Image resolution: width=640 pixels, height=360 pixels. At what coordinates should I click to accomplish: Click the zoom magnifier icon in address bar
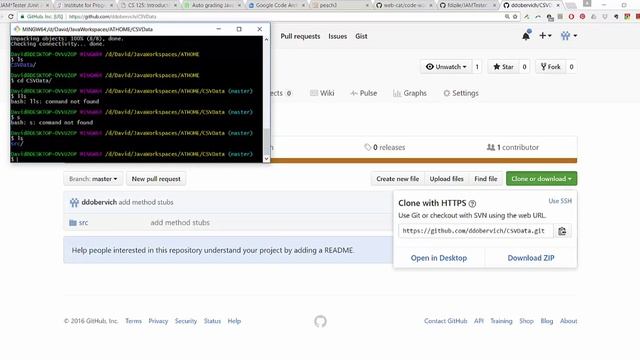[x=507, y=17]
